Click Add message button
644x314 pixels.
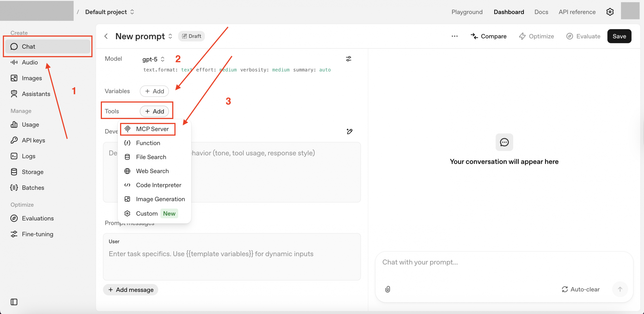[x=131, y=290]
